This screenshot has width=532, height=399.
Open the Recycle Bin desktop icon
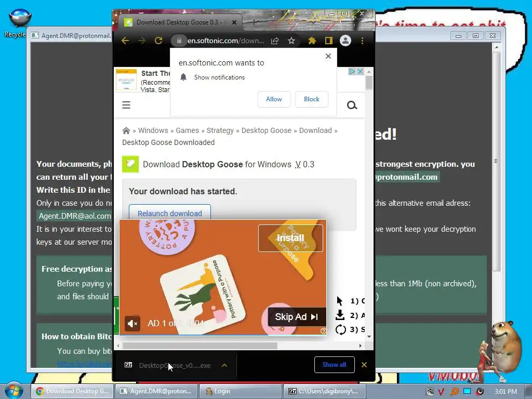click(x=20, y=22)
